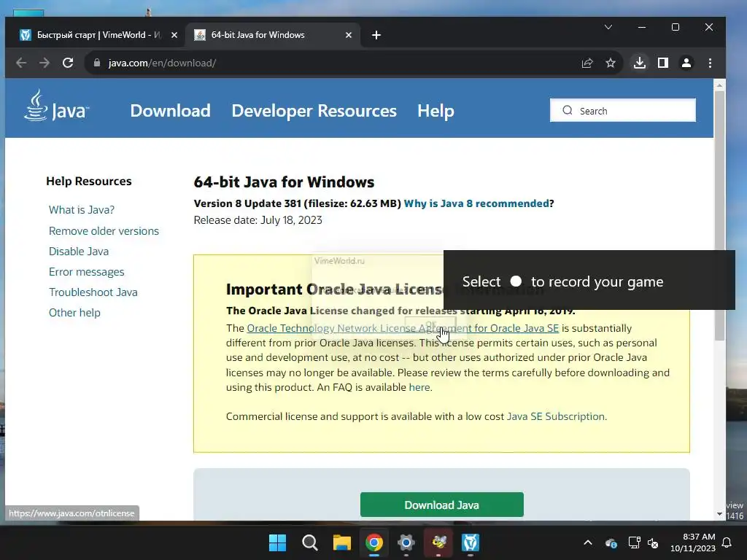747x560 pixels.
Task: Click the OneDrive cloud tray icon
Action: (x=611, y=542)
